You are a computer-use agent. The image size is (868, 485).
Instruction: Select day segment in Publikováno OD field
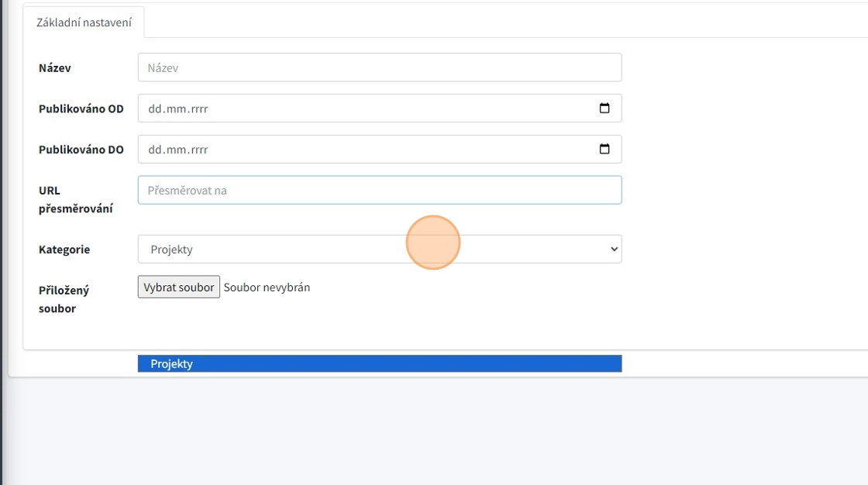155,109
